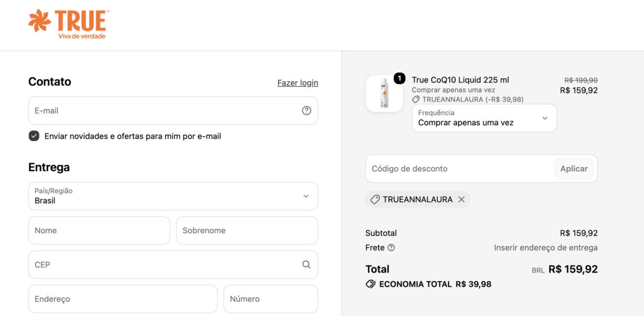Click the 'Enviar novidades e ofertas' label text
Viewport: 644px width, 316px height.
[133, 136]
